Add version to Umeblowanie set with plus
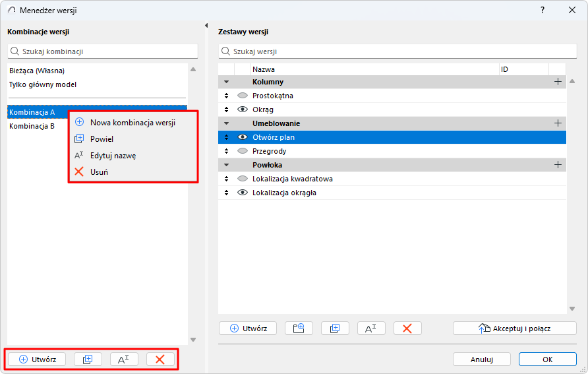Viewport: 588px width, 374px height. (558, 123)
